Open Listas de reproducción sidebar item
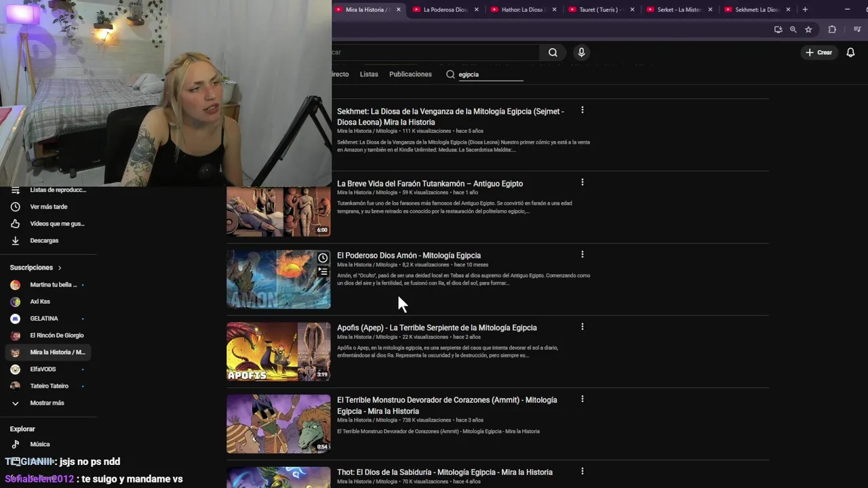Image resolution: width=868 pixels, height=488 pixels. pos(48,190)
